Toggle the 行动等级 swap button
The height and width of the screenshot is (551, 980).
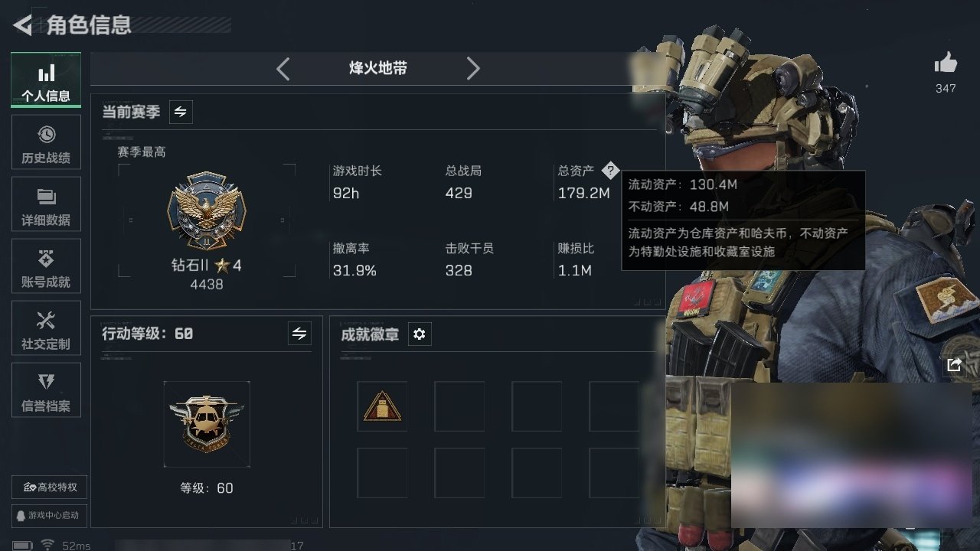(x=299, y=334)
